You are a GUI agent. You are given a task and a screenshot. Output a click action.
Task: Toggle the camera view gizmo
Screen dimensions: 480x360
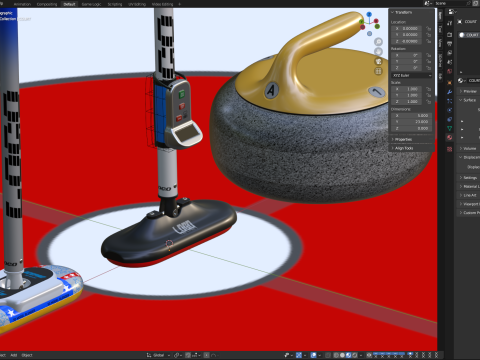378,61
